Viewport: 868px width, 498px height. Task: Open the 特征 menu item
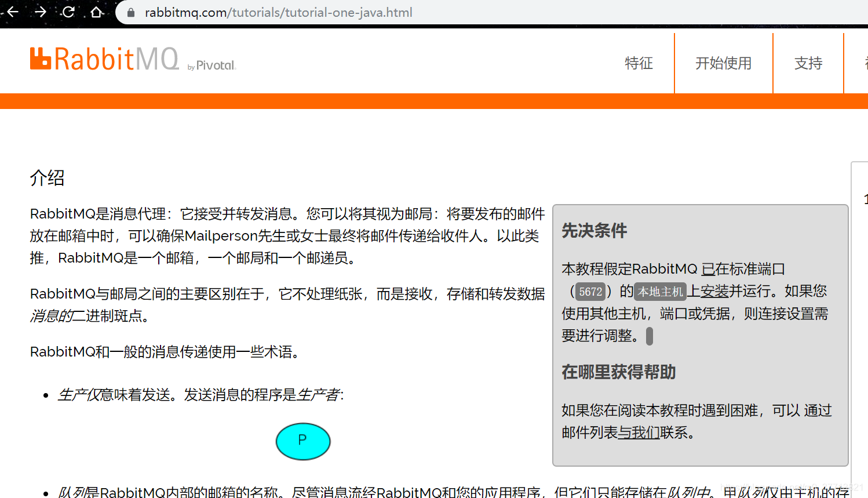[639, 63]
